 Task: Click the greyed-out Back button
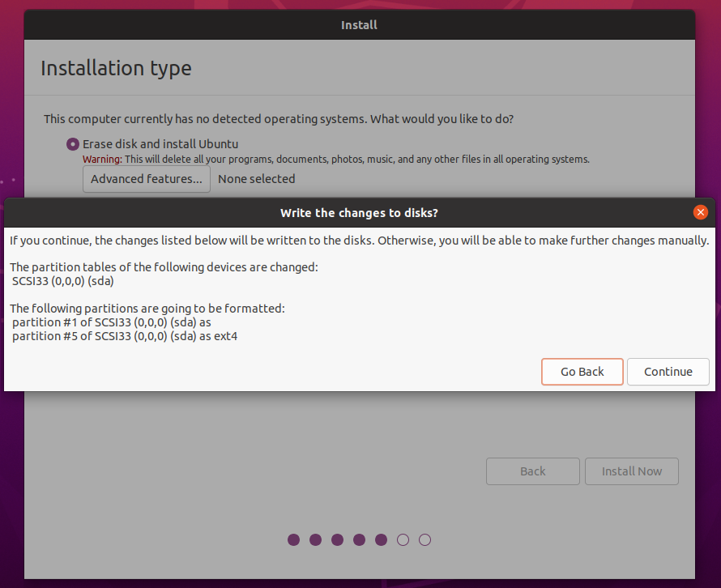[x=532, y=471]
